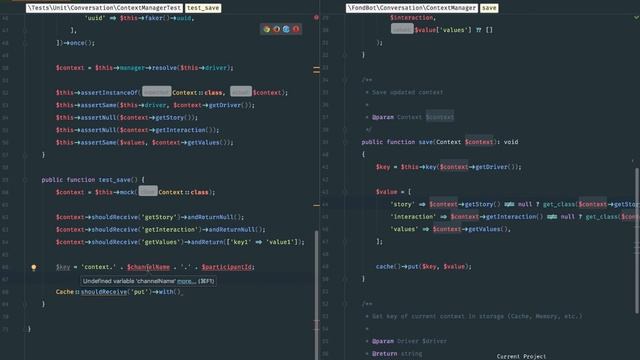640x360 pixels.
Task: Click the parameter hint before Context::class in assertInstanceOf
Action: tap(156, 91)
